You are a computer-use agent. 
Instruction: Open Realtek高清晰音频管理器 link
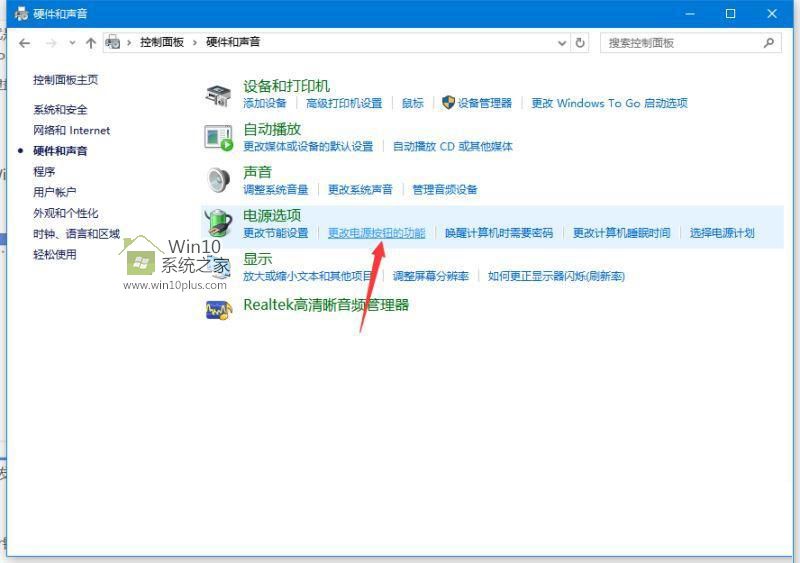(326, 305)
